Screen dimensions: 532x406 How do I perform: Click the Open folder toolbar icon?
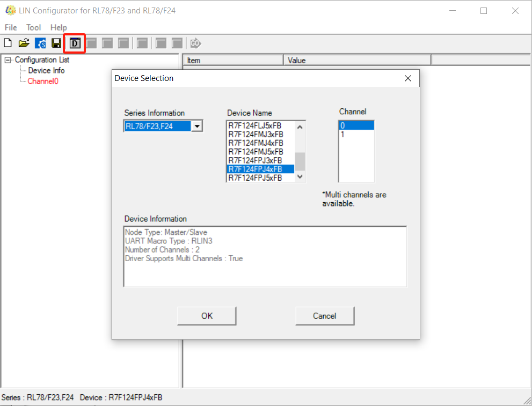pos(24,43)
